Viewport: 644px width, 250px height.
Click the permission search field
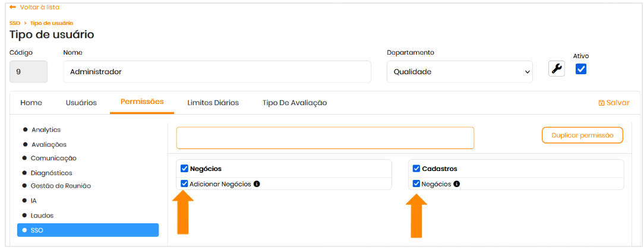pos(325,138)
